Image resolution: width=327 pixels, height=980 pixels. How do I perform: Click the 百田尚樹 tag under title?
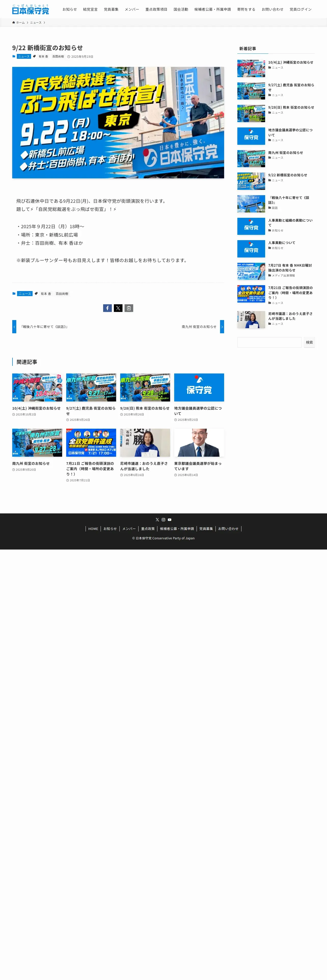click(58, 56)
